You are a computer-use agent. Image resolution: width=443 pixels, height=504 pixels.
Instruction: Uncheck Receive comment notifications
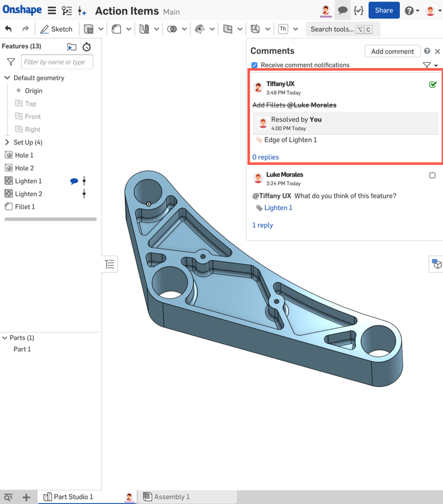254,65
